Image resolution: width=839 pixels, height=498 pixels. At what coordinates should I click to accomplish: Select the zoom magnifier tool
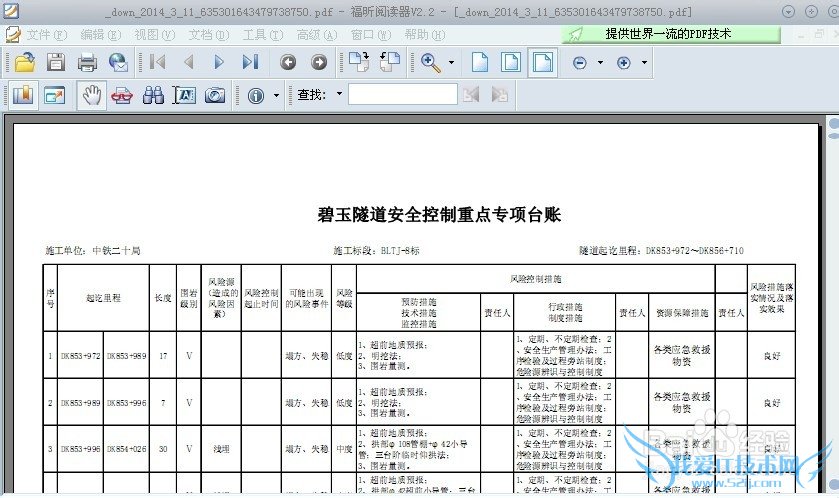click(431, 63)
